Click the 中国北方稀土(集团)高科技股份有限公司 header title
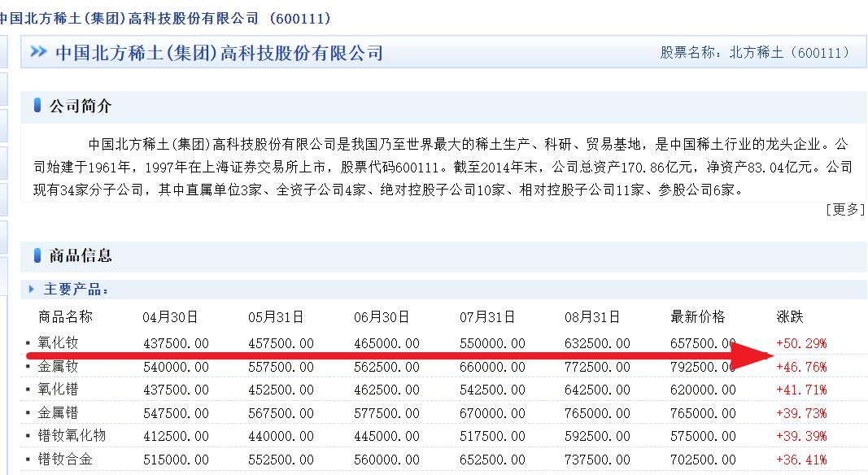 219,53
